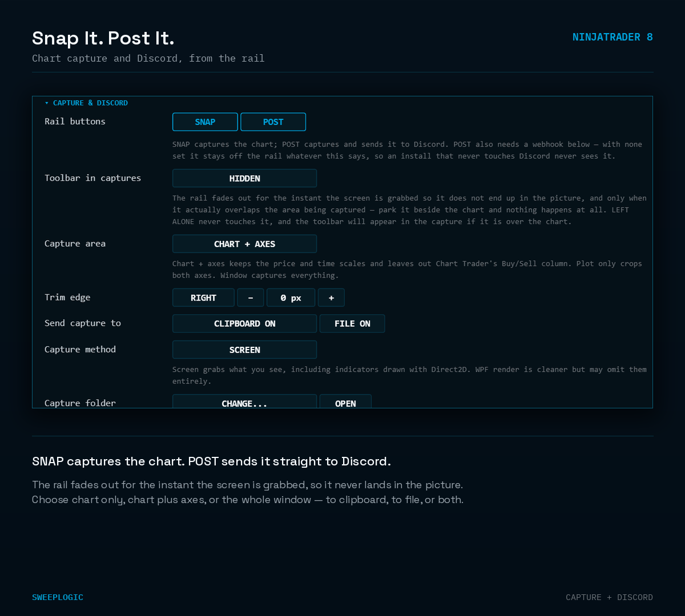The height and width of the screenshot is (616, 685).
Task: Switch the SCREEN capture method
Action: click(x=244, y=350)
